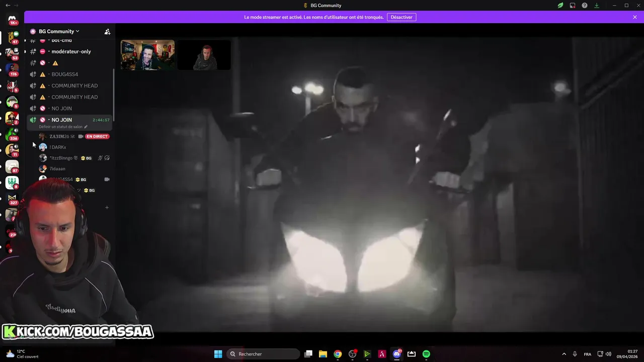Select the active NO JOIN voice channel
Screen dimensions: 644x362
click(x=69, y=120)
